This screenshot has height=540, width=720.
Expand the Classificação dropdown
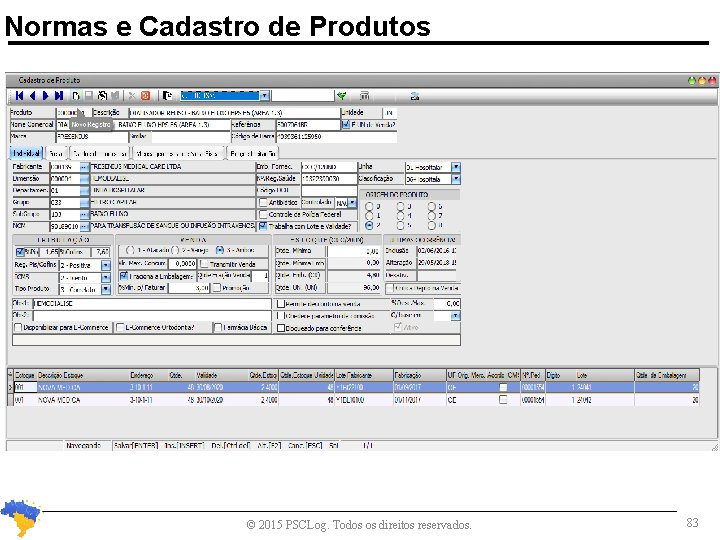456,179
